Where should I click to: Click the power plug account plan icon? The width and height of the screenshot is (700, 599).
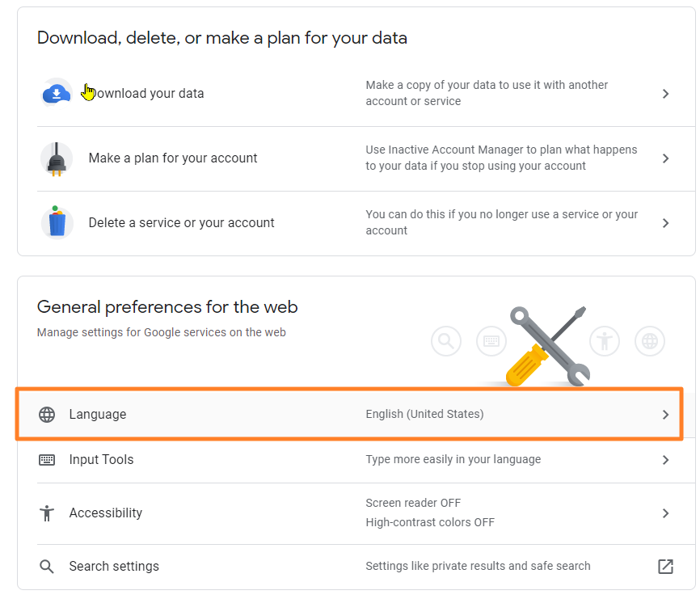click(57, 158)
